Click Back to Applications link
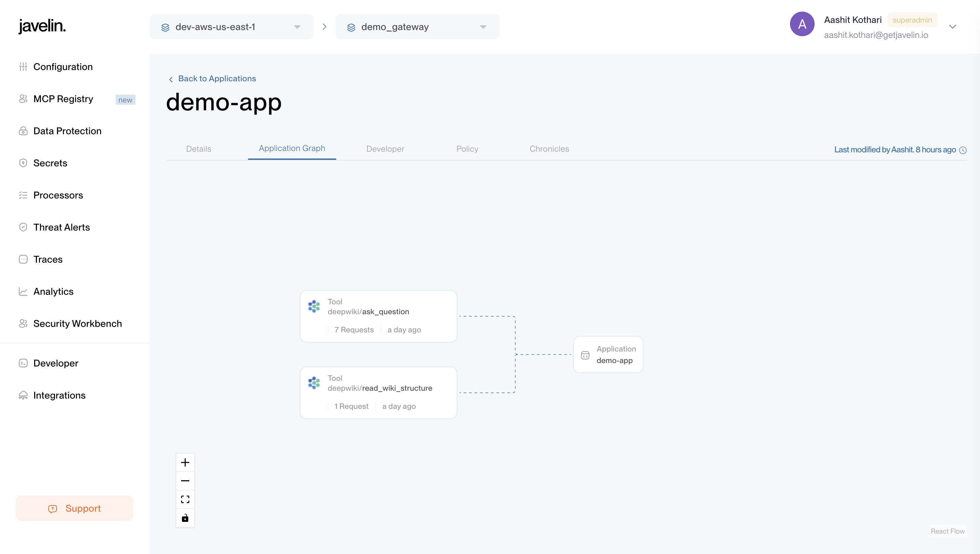 tap(217, 78)
